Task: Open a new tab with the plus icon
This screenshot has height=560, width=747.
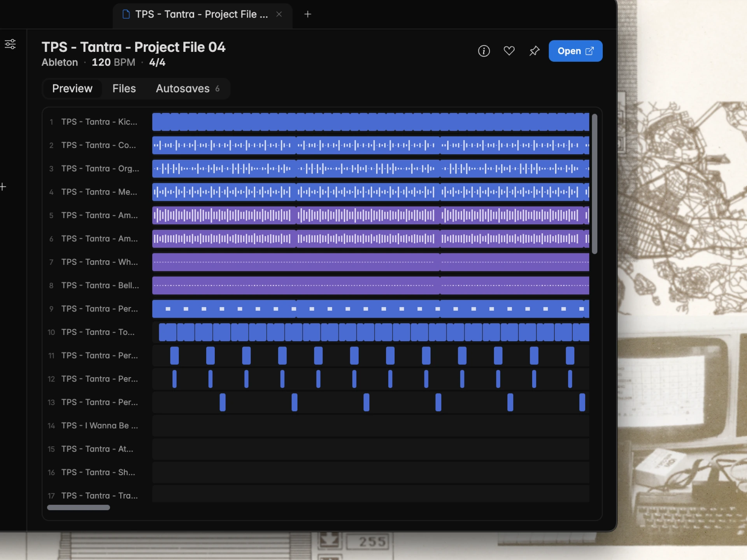Action: 307,14
